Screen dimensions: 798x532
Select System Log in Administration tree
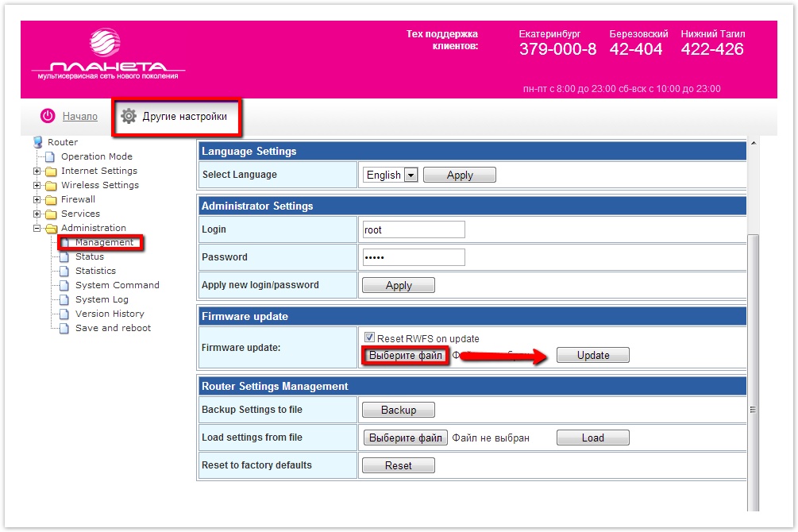click(102, 299)
